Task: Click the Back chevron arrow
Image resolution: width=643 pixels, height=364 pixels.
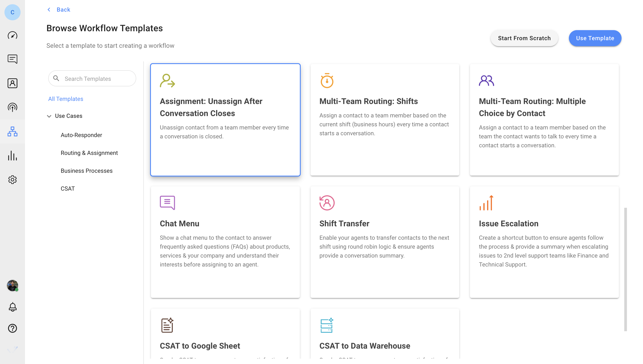Action: point(49,10)
